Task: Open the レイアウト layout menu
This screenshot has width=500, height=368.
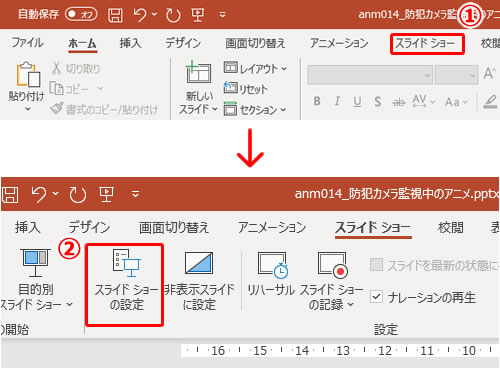Action: click(x=255, y=68)
